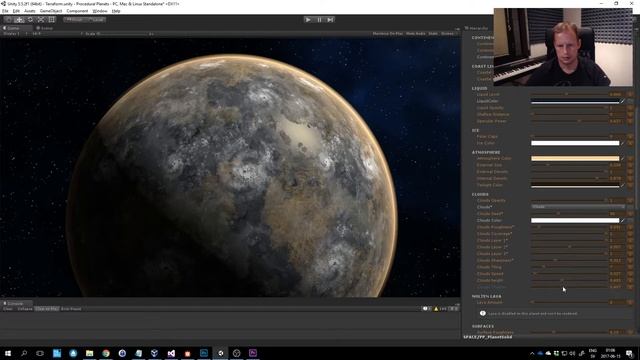Open the Ice Color swatch

tap(575, 143)
